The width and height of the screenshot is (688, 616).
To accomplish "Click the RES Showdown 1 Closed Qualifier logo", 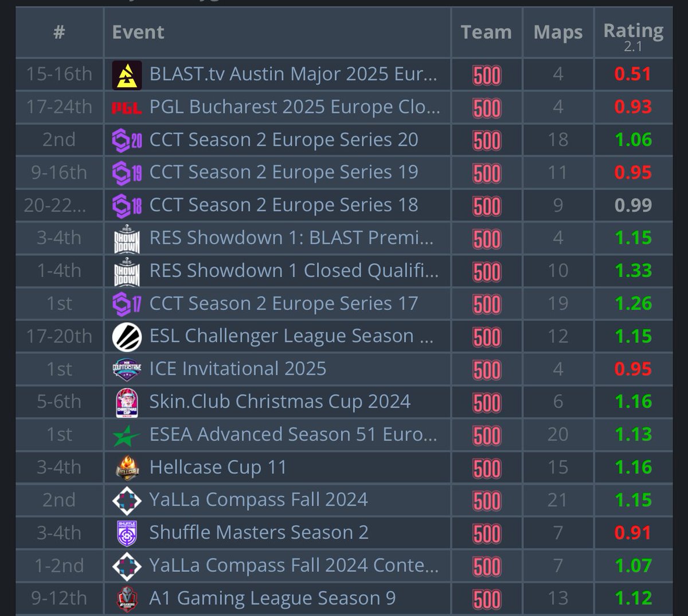I will pos(127,271).
